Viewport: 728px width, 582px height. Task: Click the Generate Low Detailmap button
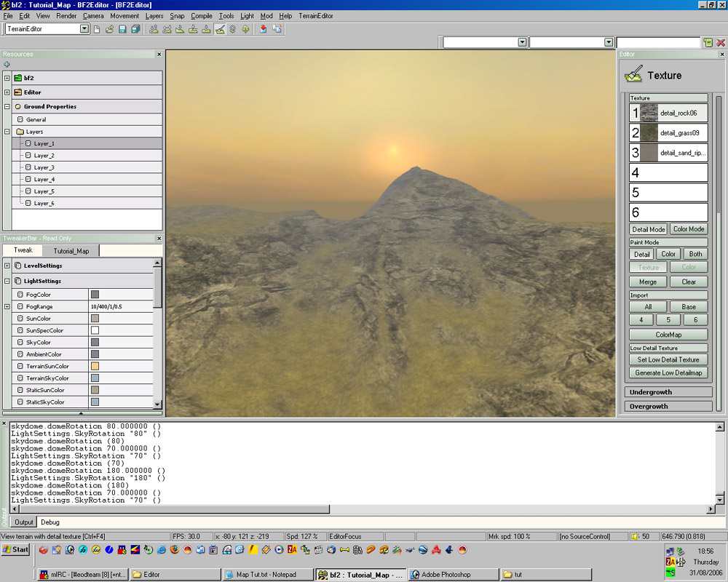[x=668, y=372]
